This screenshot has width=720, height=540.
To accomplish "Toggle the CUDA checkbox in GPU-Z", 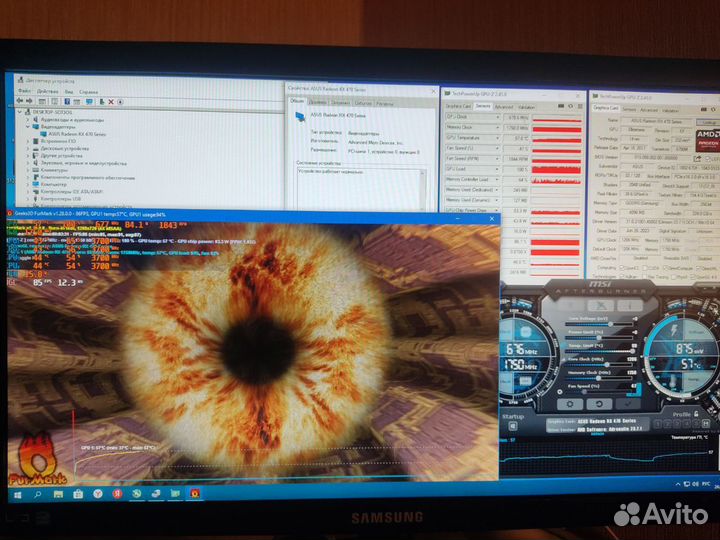I will click(x=645, y=267).
